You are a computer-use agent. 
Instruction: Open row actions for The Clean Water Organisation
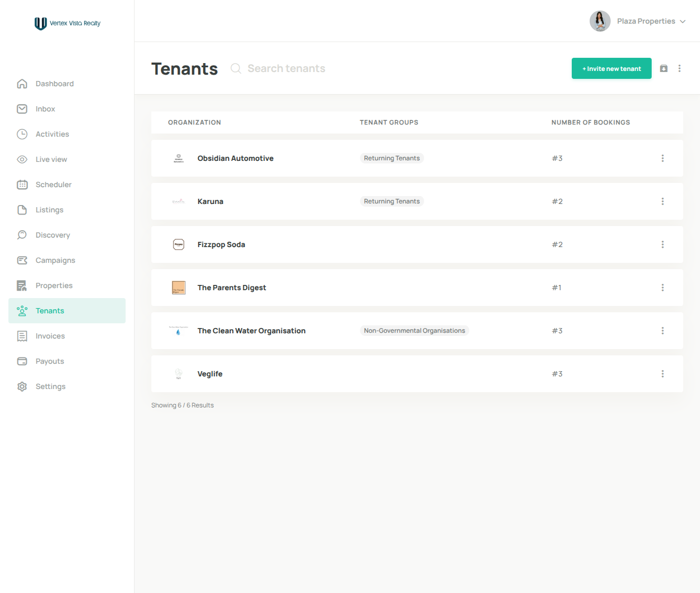pos(663,331)
